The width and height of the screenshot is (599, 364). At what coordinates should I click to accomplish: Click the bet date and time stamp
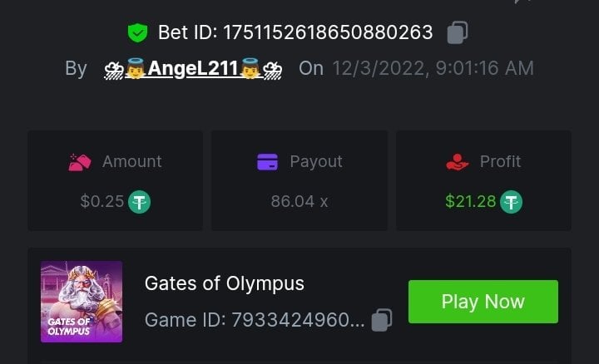point(433,68)
